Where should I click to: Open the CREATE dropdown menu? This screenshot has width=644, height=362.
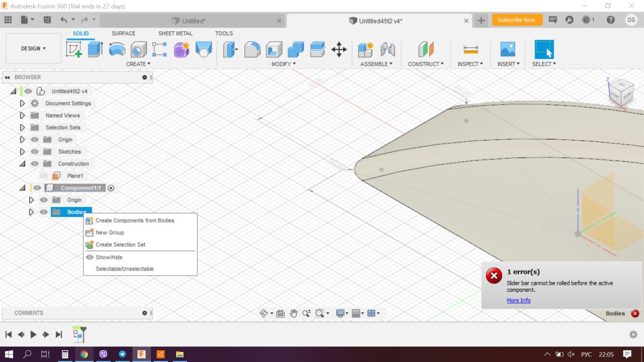point(138,64)
